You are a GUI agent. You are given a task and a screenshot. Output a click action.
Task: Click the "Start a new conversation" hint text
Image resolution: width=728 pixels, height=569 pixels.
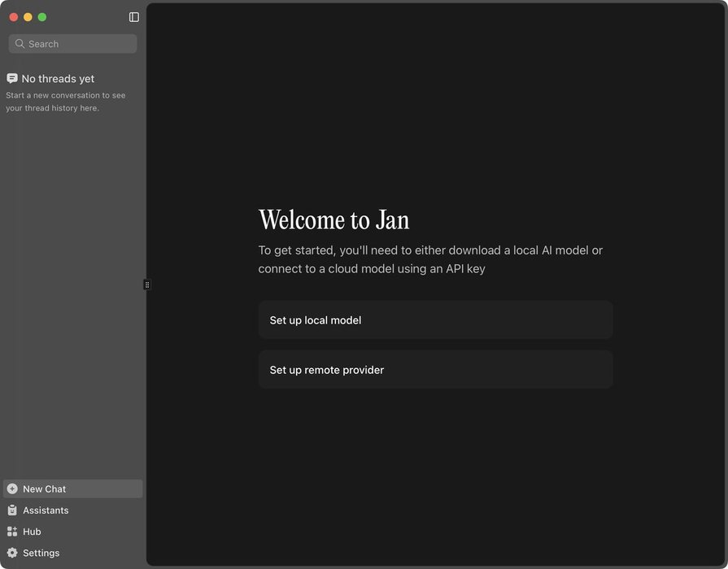65,102
